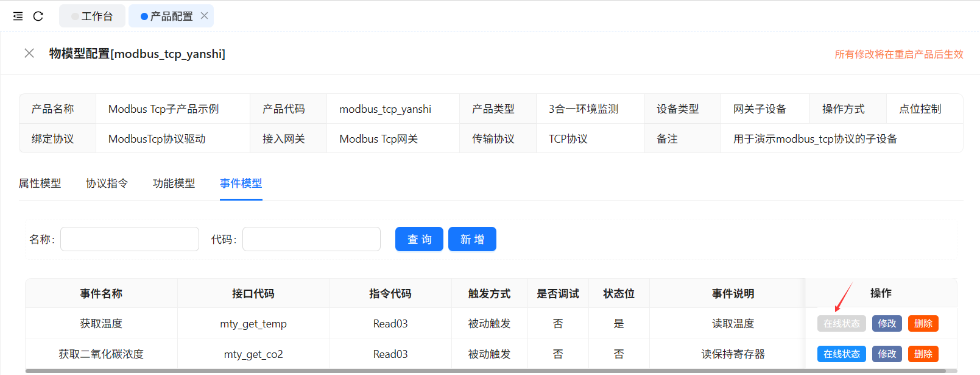980x375 pixels.
Task: Click 修改 for 获取温度 event
Action: click(886, 323)
